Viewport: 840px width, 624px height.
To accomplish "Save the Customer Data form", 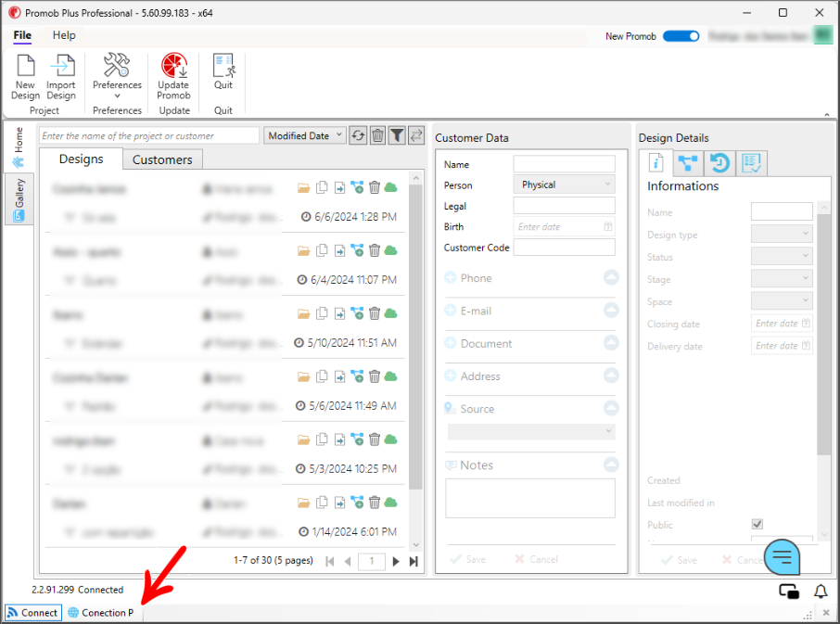I will click(468, 559).
